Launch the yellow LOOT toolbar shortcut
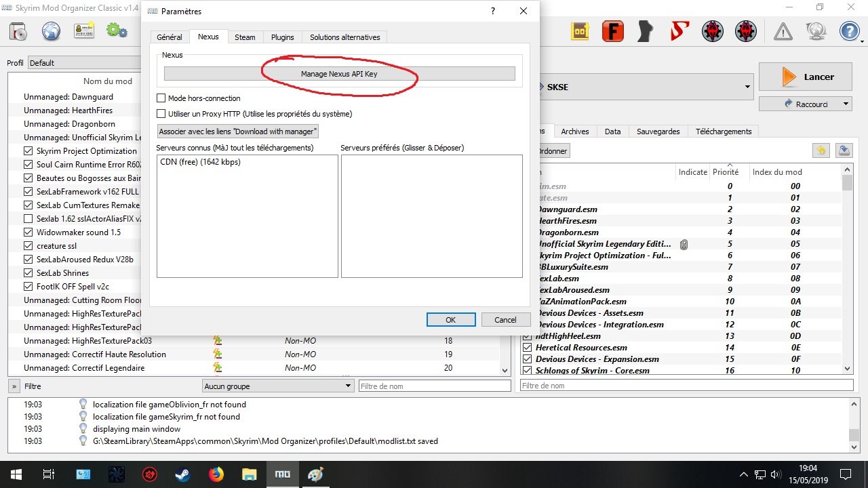 tap(581, 31)
